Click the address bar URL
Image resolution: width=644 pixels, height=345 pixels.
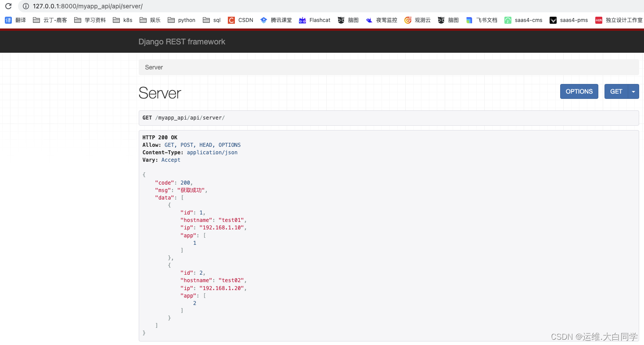[88, 6]
